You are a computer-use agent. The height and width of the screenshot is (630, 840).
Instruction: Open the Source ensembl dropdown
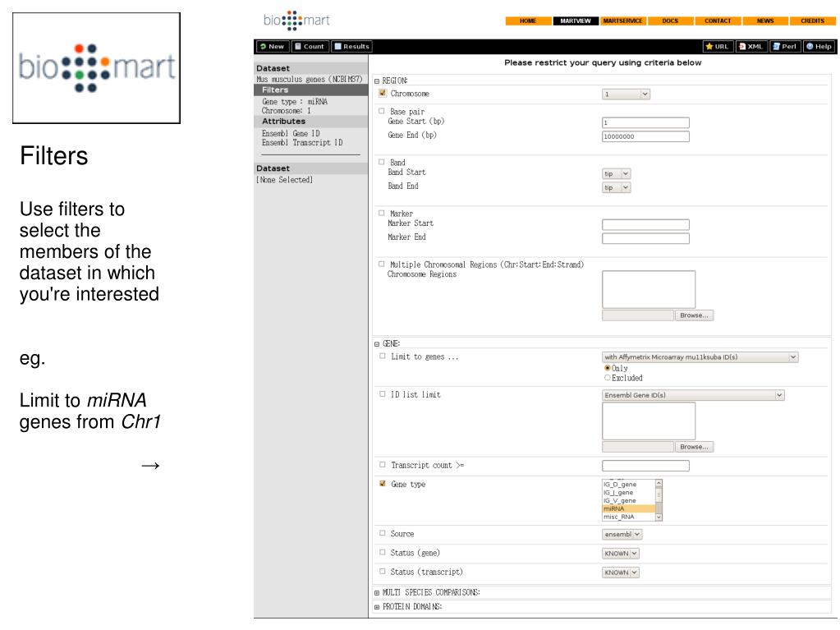pyautogui.click(x=622, y=535)
